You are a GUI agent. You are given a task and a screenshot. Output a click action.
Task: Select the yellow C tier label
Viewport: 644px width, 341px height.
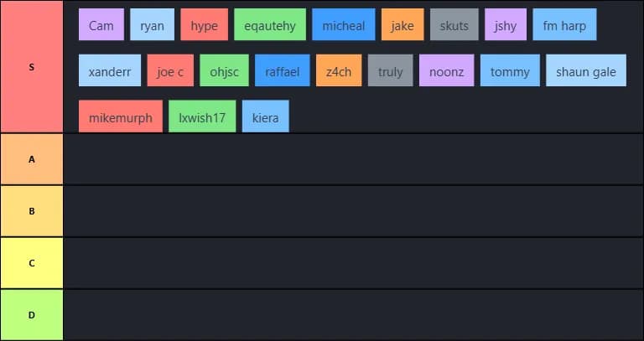(32, 262)
